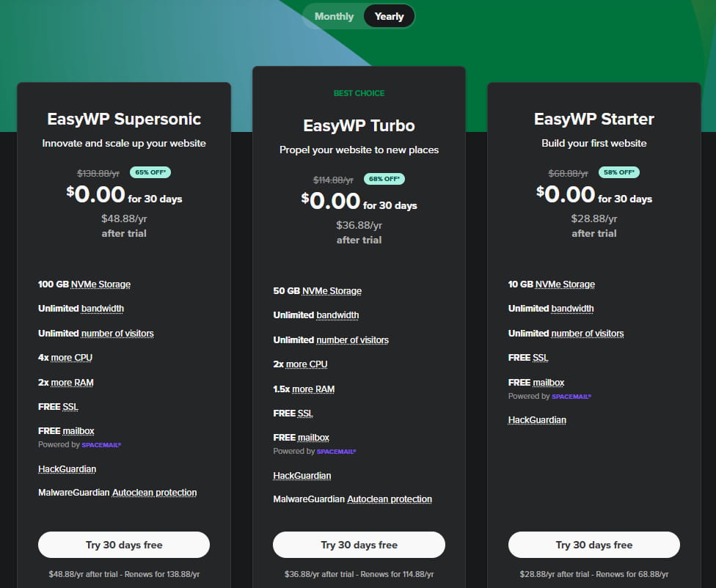Start the EasyWP Supersonic 30-day free trial
This screenshot has height=588, width=716.
[124, 545]
